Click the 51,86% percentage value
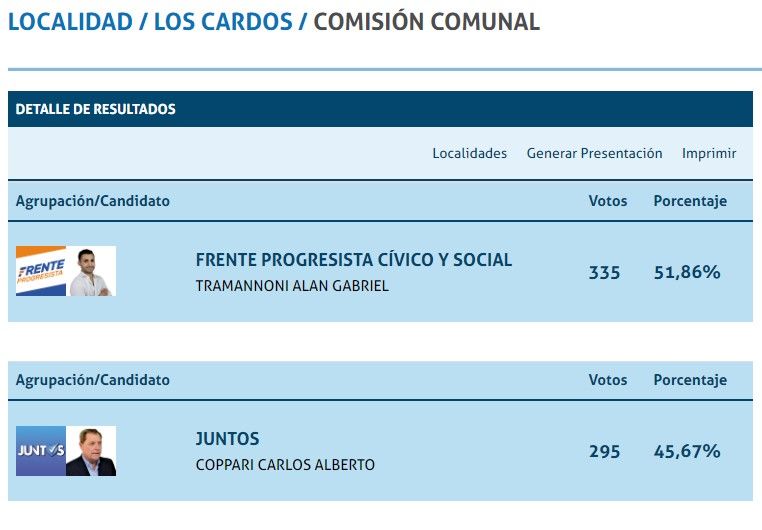 (x=687, y=272)
